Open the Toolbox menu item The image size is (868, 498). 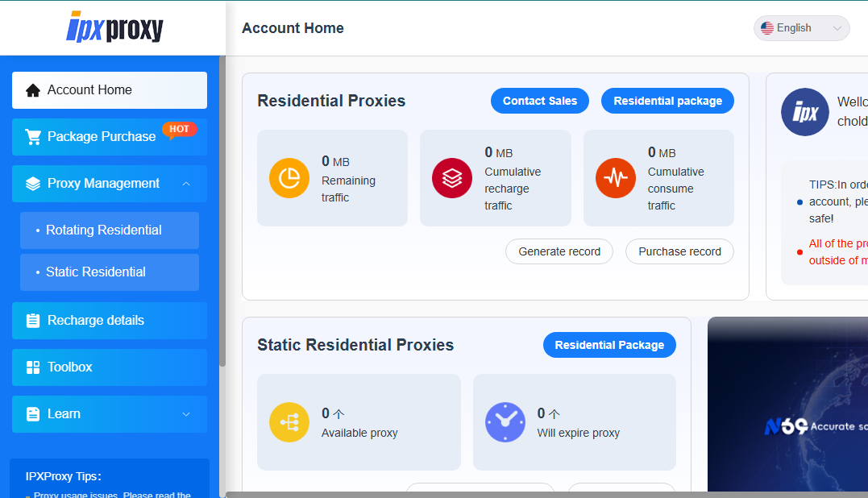[x=110, y=367]
